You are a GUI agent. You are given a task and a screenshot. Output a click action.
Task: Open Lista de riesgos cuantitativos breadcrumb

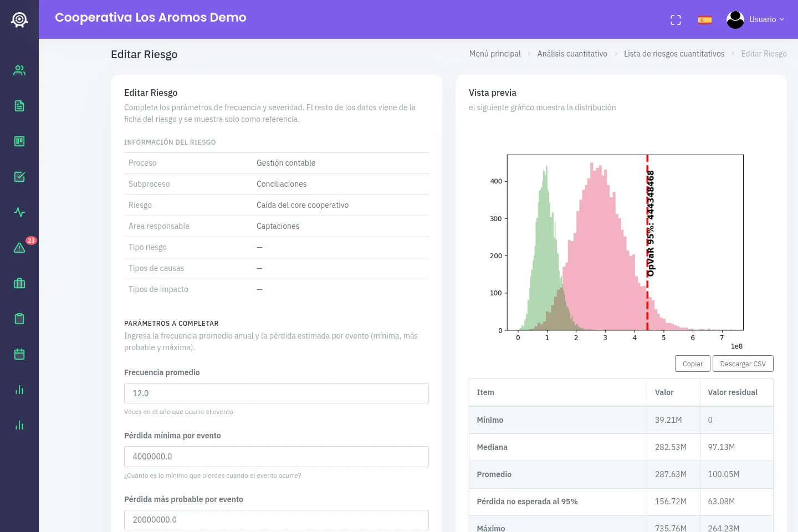(674, 54)
